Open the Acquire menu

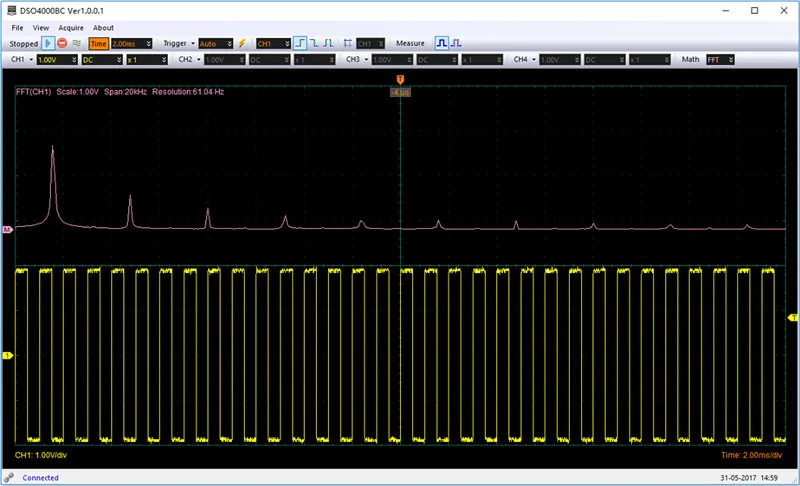click(71, 28)
